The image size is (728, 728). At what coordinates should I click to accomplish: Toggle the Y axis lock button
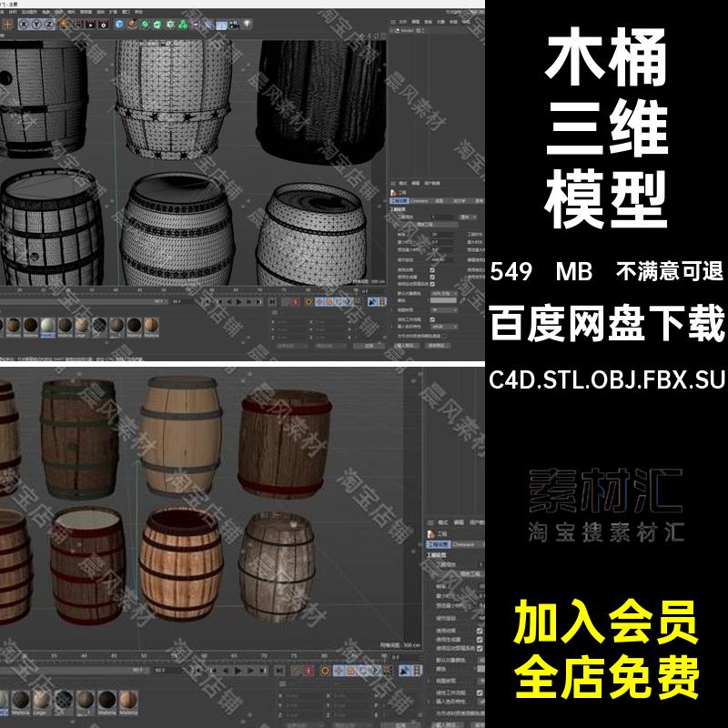[x=35, y=21]
